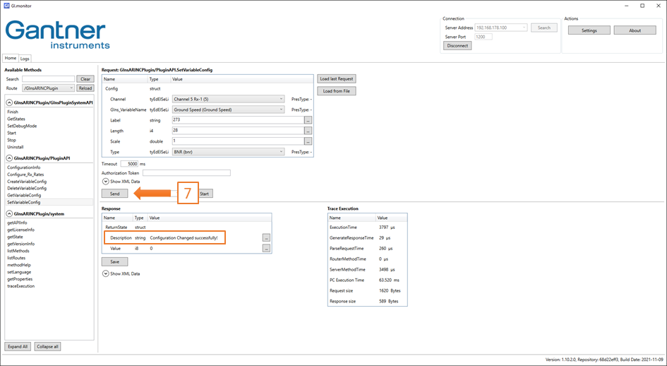
Task: Collapse the GInsARINCPlugin/GInsPluginSystemAPI group
Action: click(9, 103)
